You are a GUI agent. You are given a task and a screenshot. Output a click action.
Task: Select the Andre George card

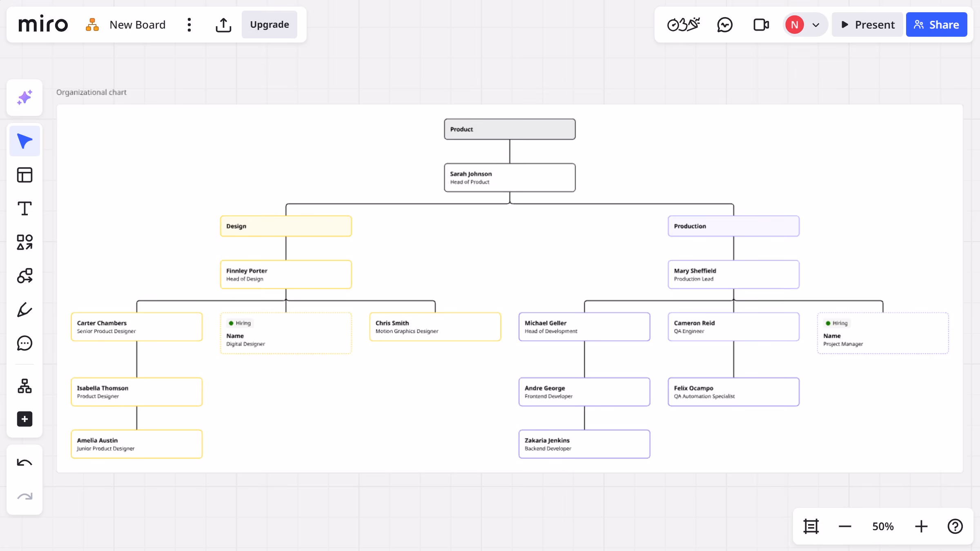point(584,392)
